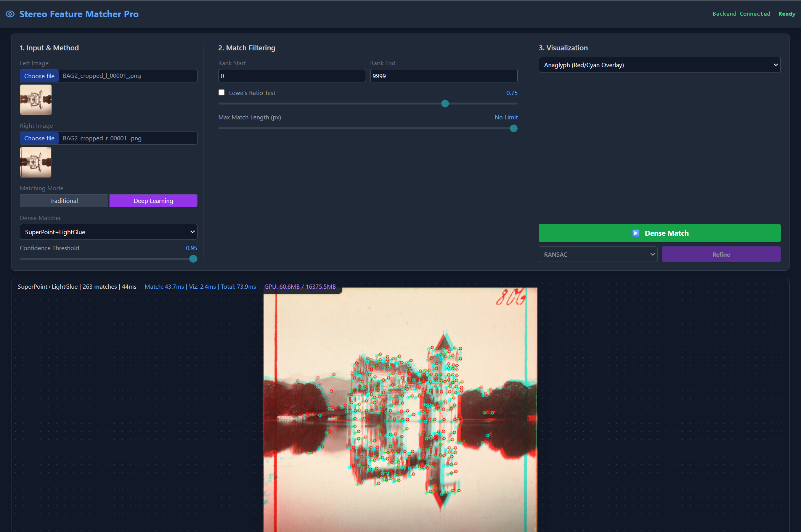Open the Dense Matcher dropdown SuperPoint+LightGlue

(x=109, y=232)
